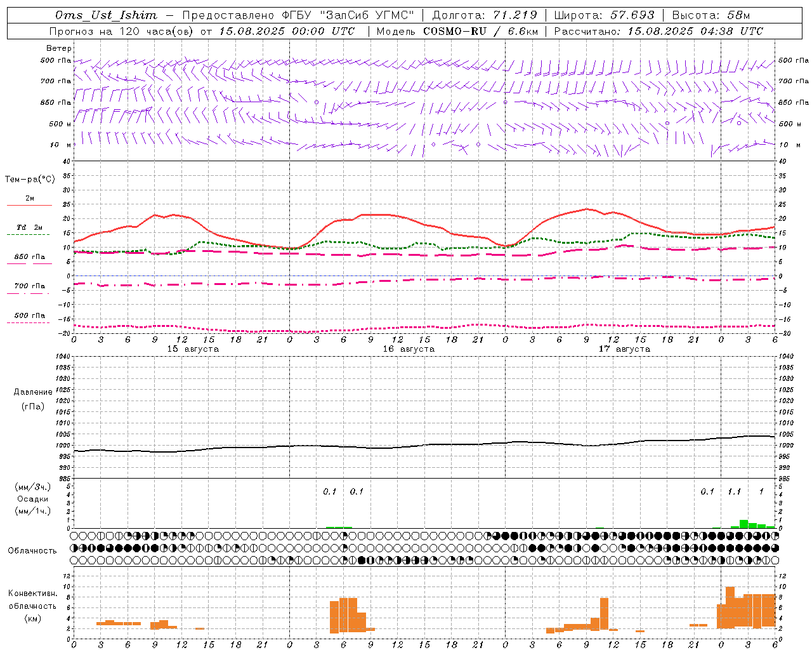Click the 16 августа date label
This screenshot has height=650, width=812.
pos(409,349)
